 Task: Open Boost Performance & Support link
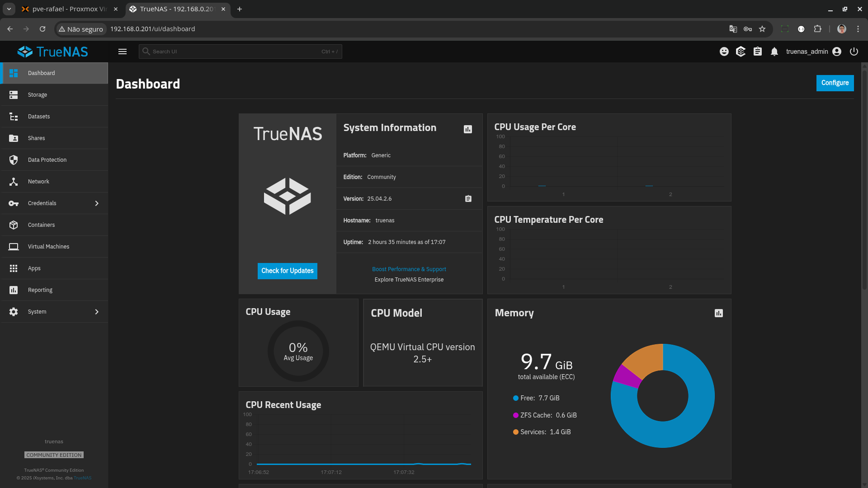coord(409,269)
